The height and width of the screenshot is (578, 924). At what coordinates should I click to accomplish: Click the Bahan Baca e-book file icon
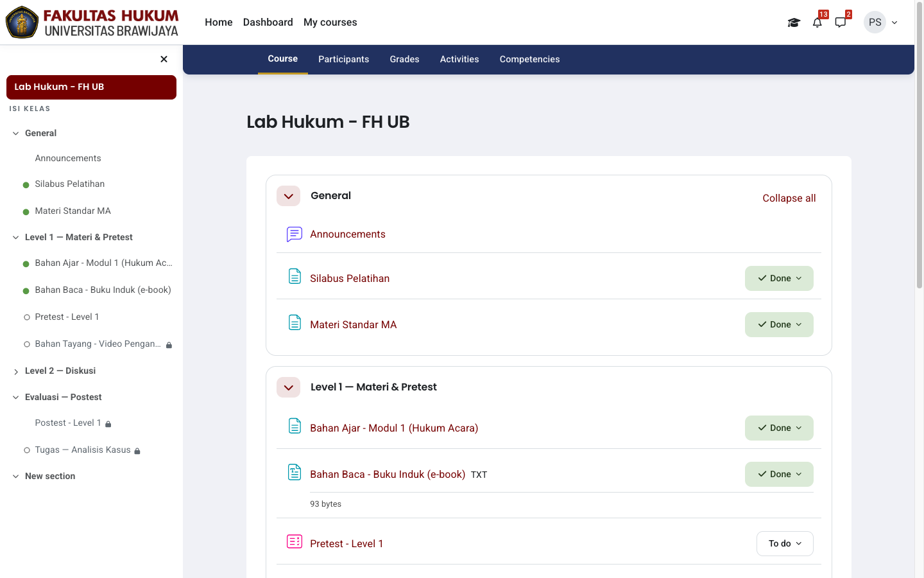[294, 473]
